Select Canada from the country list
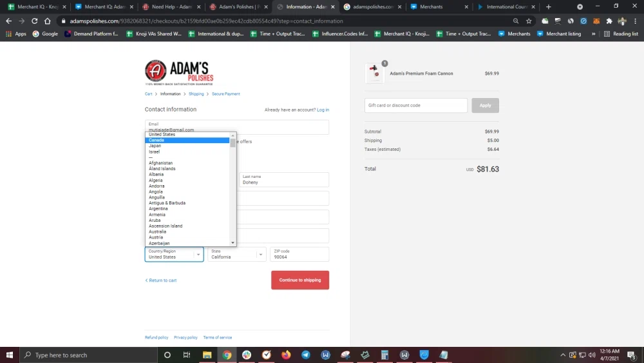644x363 pixels. (156, 140)
